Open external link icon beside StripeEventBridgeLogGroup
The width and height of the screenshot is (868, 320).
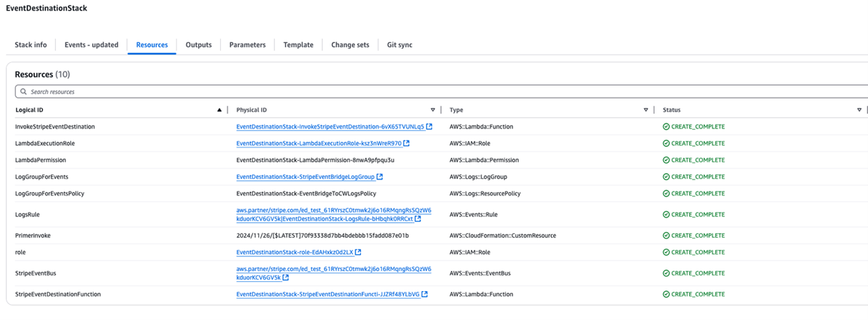coord(380,177)
